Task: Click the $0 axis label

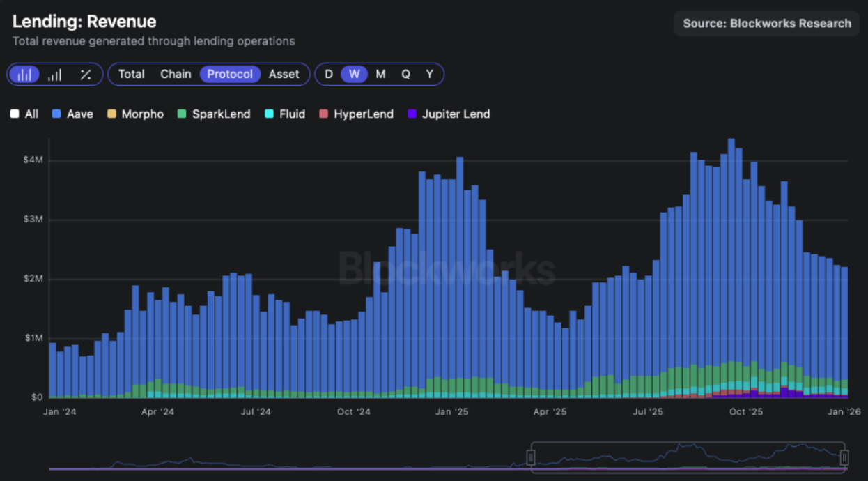Action: [37, 397]
